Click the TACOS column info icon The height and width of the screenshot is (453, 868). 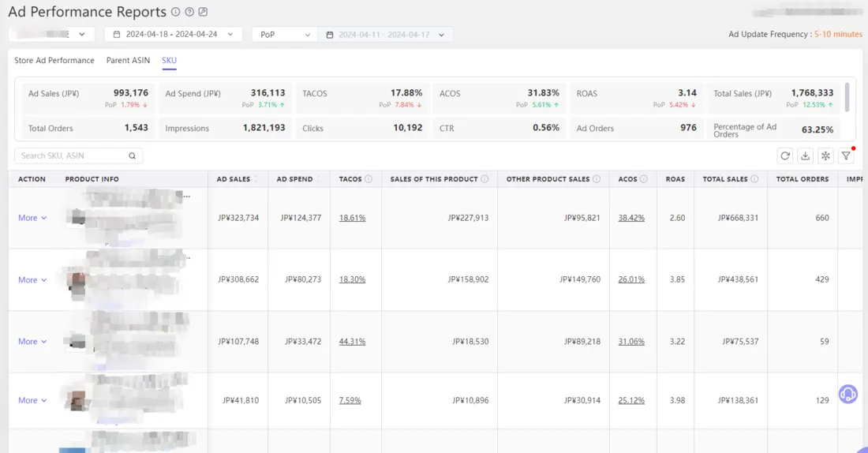tap(369, 179)
